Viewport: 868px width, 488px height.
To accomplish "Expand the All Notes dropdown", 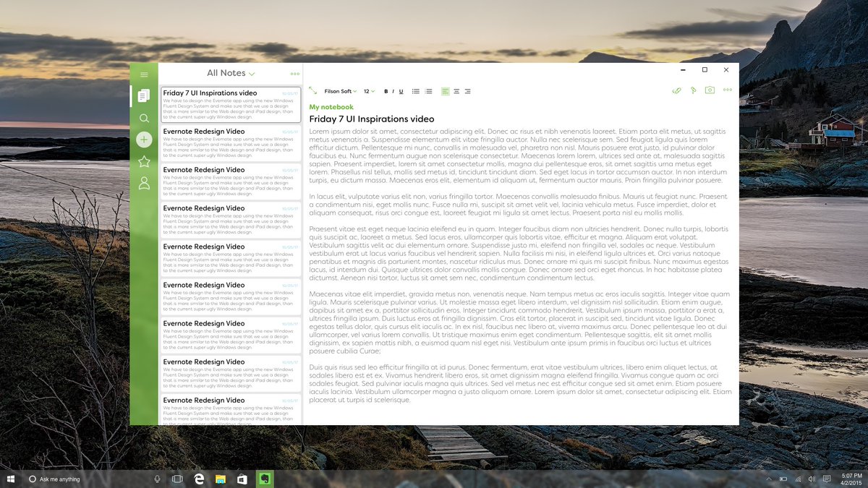I will [x=231, y=73].
